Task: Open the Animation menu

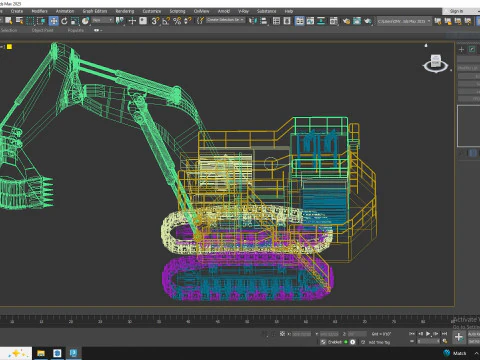Action: (x=65, y=11)
